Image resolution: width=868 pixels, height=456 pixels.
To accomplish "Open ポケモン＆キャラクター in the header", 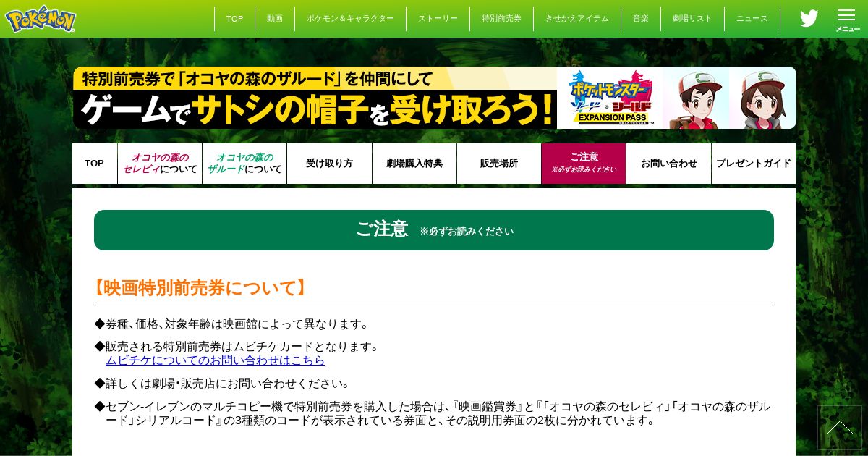I will click(x=350, y=19).
